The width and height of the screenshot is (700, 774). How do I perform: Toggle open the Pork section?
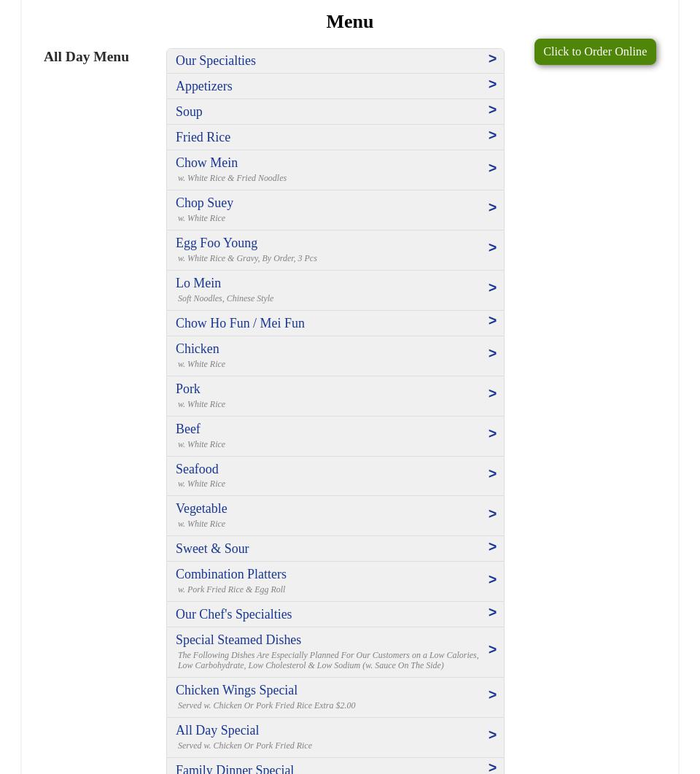pos(492,393)
